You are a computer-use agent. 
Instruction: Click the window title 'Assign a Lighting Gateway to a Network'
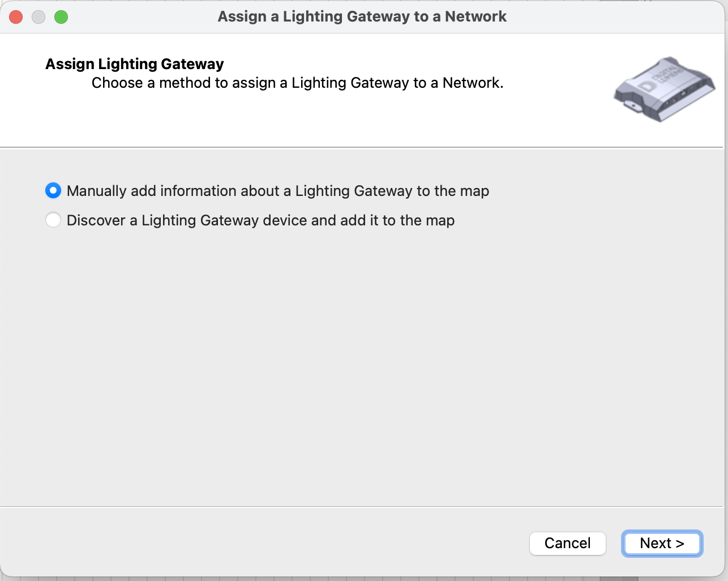pyautogui.click(x=362, y=16)
